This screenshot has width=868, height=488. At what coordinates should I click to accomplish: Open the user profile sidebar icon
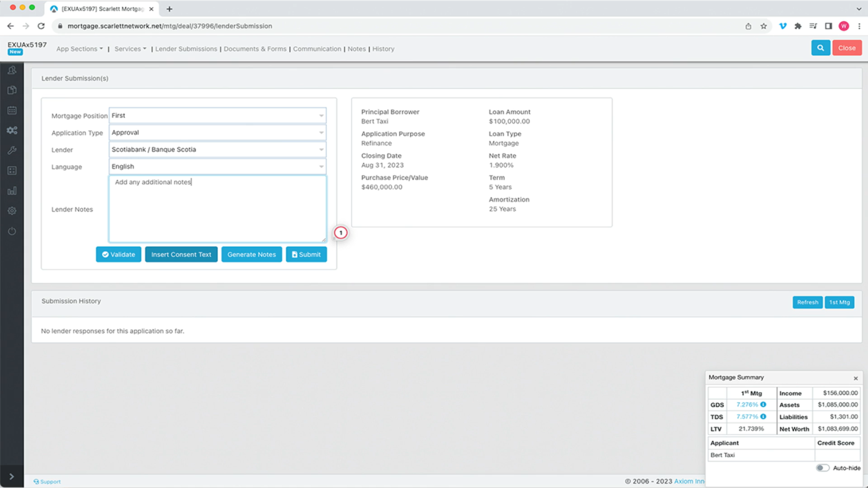click(12, 71)
